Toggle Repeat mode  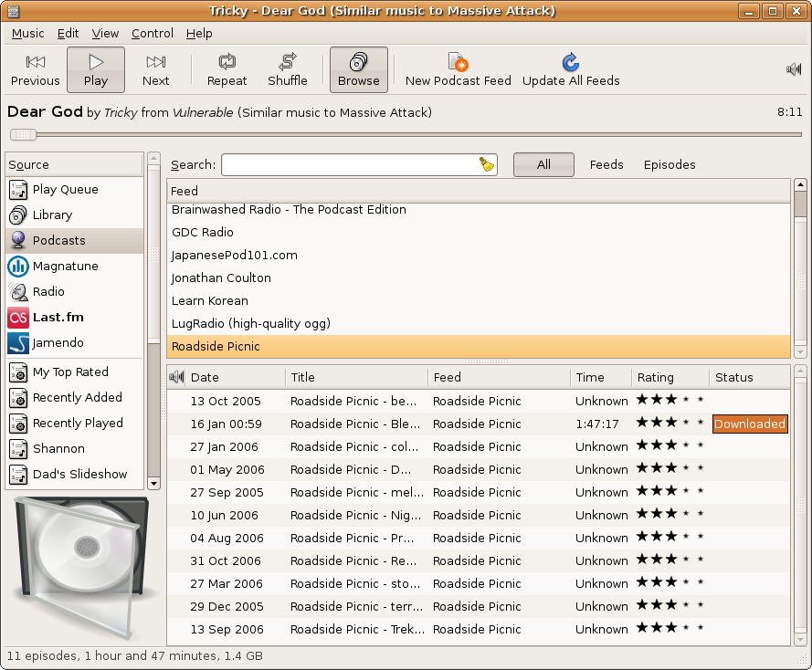pyautogui.click(x=227, y=70)
